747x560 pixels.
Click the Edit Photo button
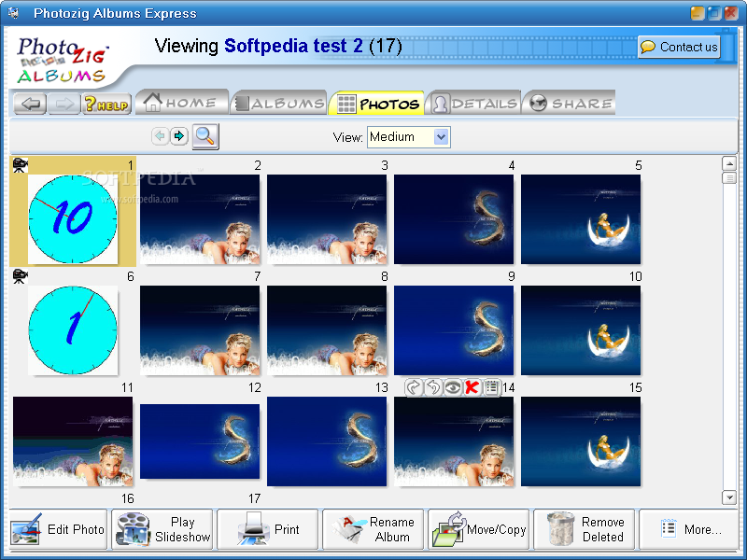pos(60,529)
